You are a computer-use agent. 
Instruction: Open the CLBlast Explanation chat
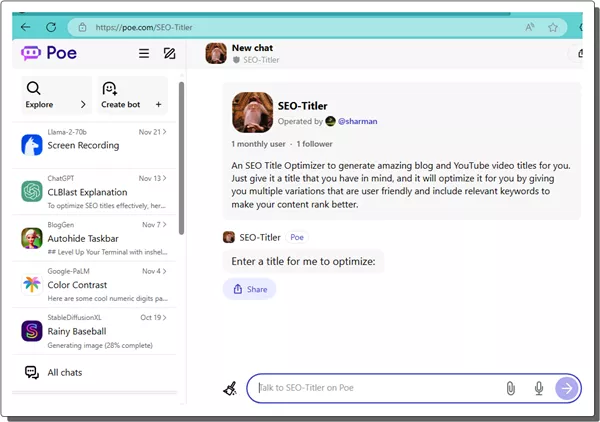click(94, 191)
